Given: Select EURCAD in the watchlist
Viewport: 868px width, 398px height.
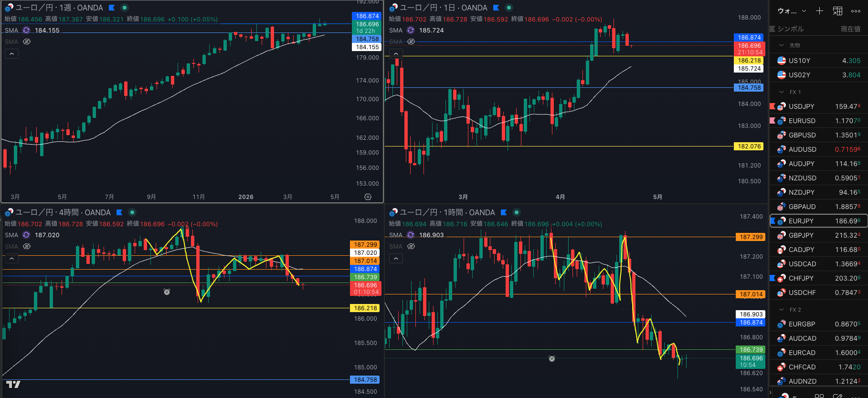Looking at the screenshot, I should click(x=818, y=353).
